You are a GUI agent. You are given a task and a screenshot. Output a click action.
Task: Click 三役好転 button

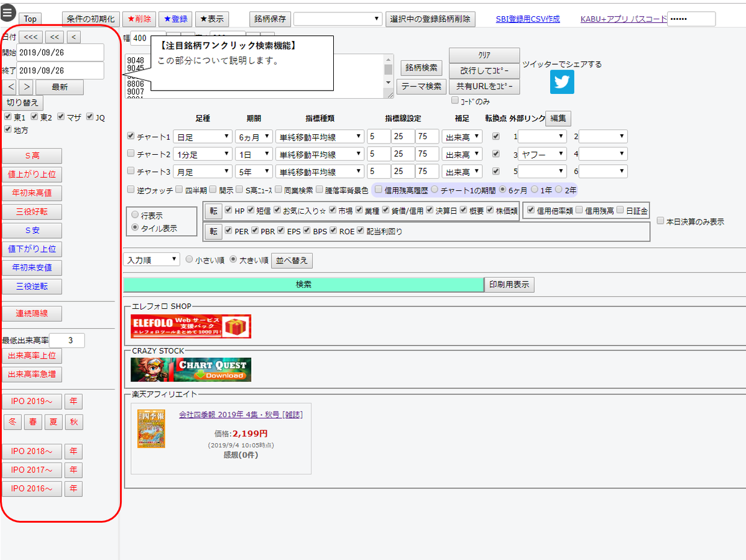(x=32, y=212)
